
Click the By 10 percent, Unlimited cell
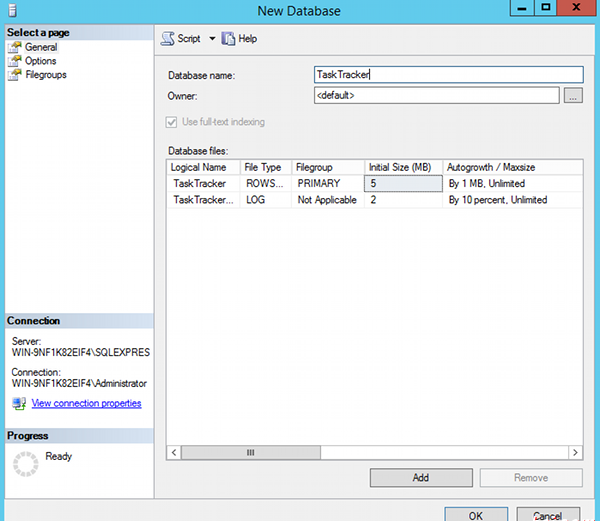513,200
